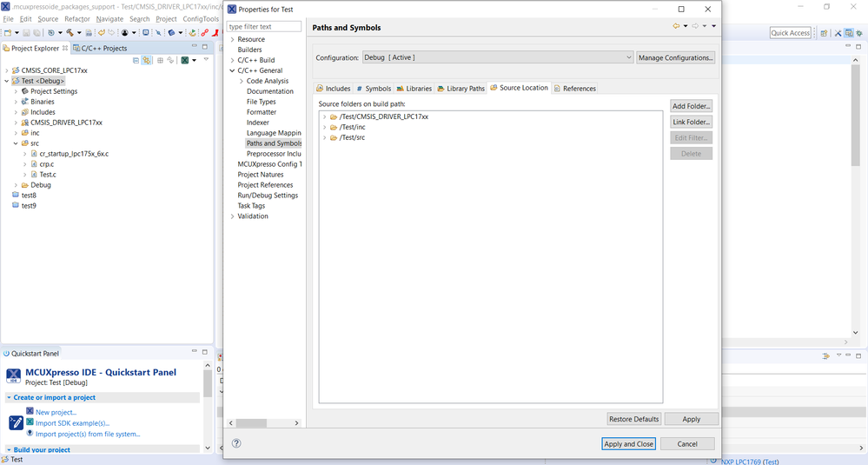The width and height of the screenshot is (868, 465).
Task: Click Import project(s) from file system link
Action: pos(88,434)
